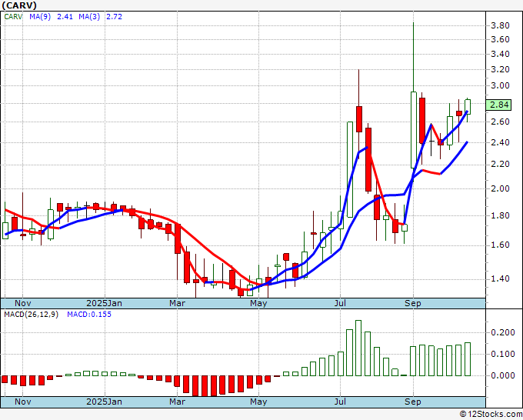Open the 12Stocks.com watermark link
Image resolution: width=523 pixels, height=420 pixels.
pyautogui.click(x=489, y=414)
